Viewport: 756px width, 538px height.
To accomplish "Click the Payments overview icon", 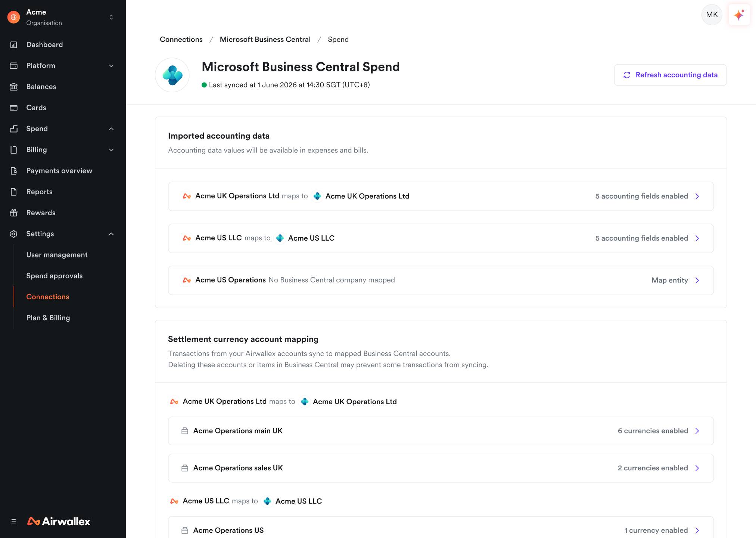I will (14, 171).
